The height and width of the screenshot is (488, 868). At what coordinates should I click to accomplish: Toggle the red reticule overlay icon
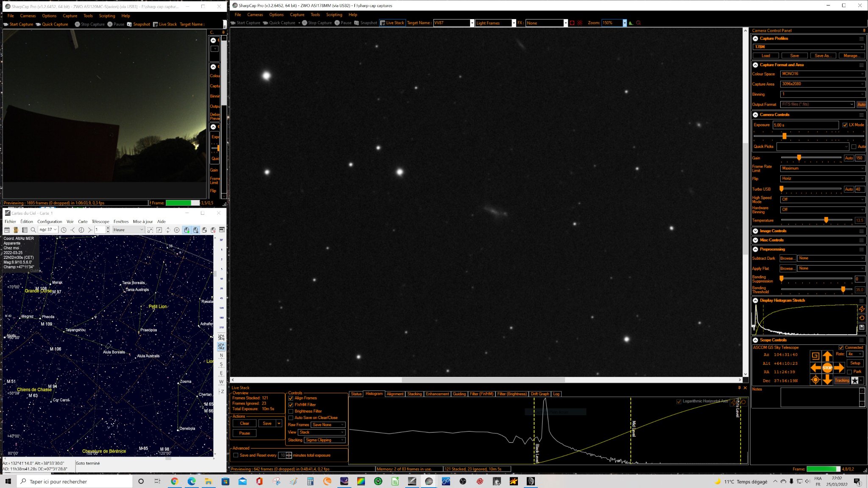point(580,23)
